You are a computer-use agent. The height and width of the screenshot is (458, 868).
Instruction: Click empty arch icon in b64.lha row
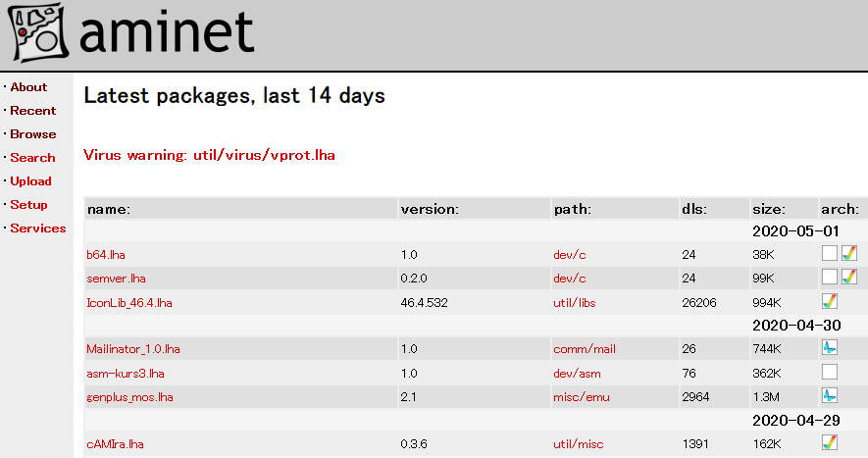pyautogui.click(x=829, y=253)
